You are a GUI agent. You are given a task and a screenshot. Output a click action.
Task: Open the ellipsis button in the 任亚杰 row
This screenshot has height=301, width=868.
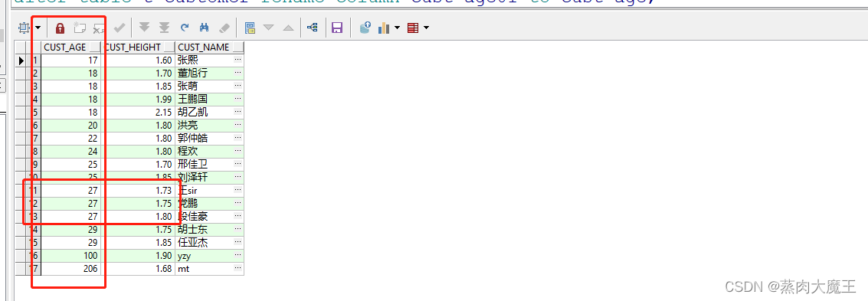click(x=238, y=242)
